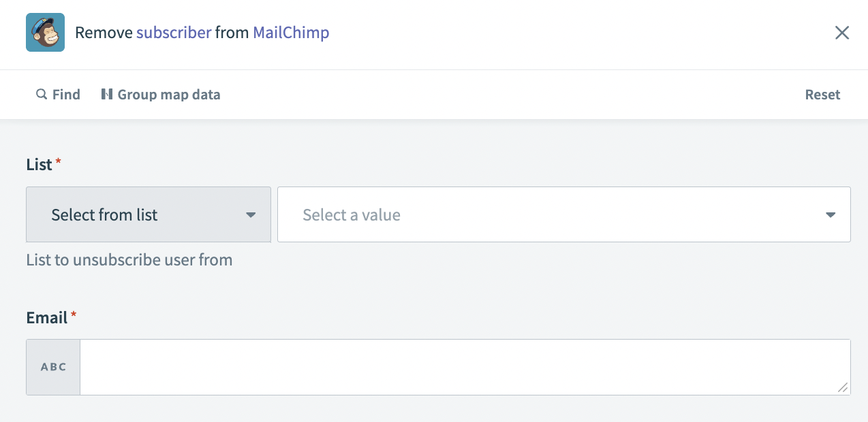Image resolution: width=868 pixels, height=422 pixels.
Task: Reset the mapping form
Action: tap(822, 94)
